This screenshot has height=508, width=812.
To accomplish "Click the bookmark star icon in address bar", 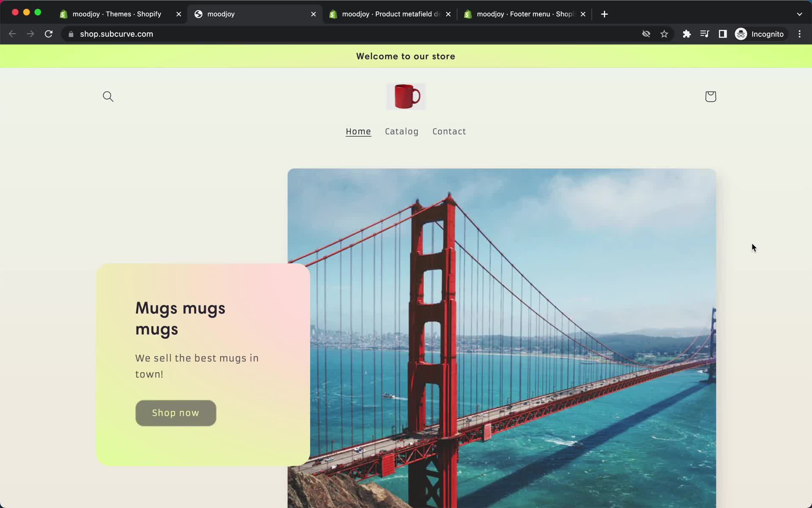I will [x=664, y=33].
